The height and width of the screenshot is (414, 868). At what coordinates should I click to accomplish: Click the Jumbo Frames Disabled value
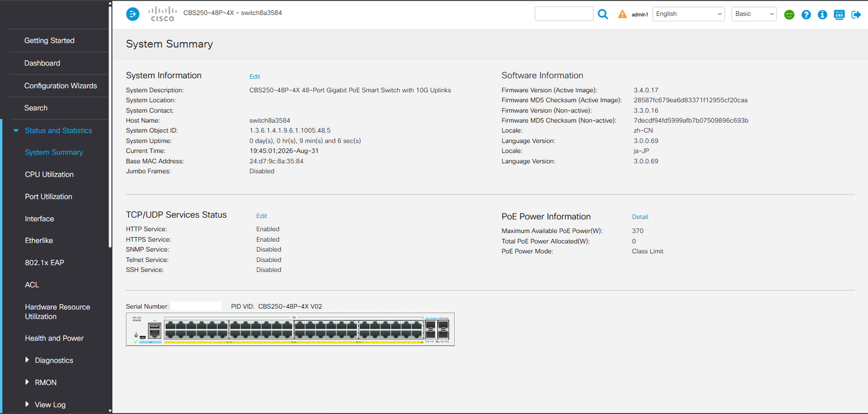click(262, 172)
